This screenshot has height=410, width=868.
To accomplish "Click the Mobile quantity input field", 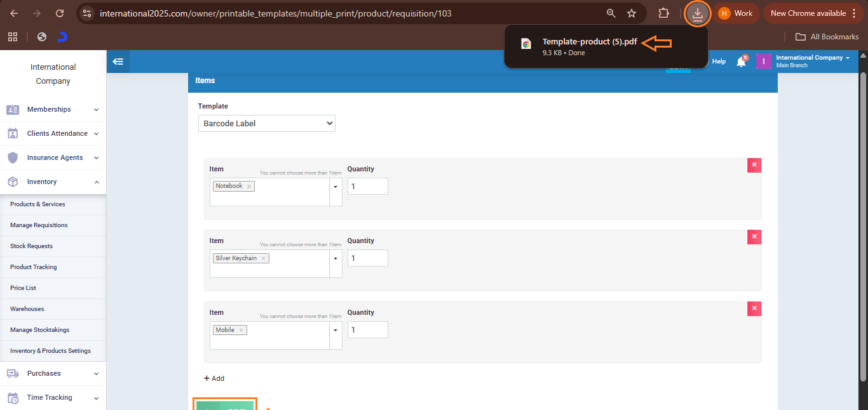I will [367, 330].
